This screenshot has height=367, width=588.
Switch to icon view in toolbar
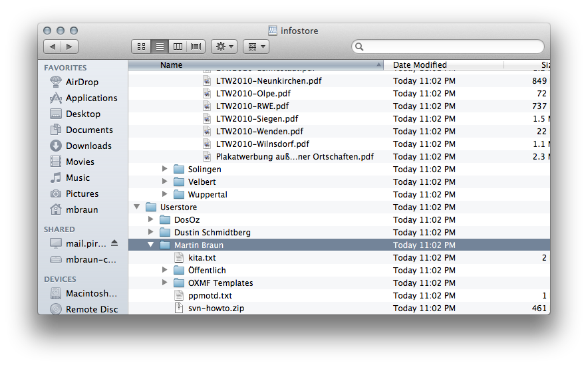coord(141,47)
